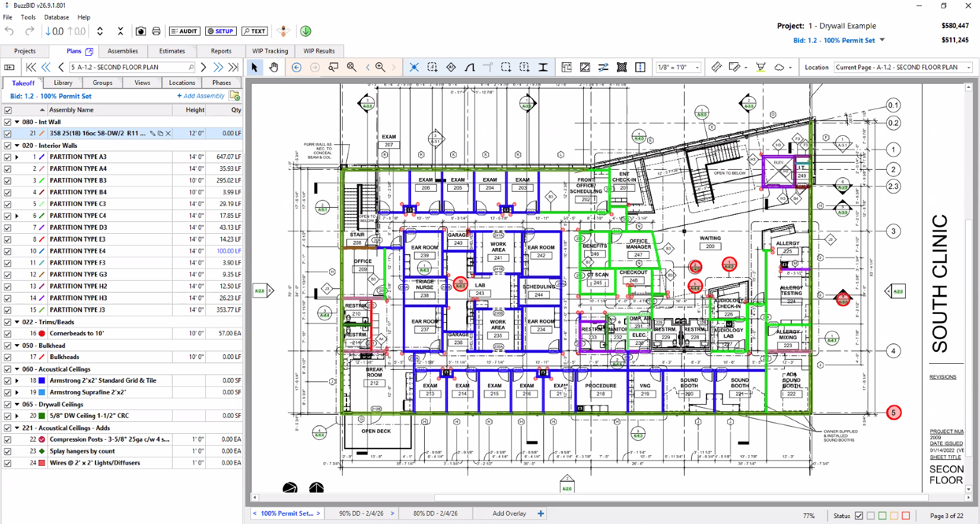The height and width of the screenshot is (524, 980).
Task: Click the AUDIT button
Action: coord(184,31)
